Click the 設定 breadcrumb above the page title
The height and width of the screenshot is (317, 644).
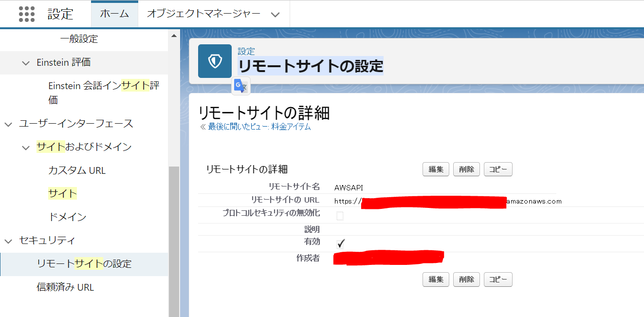click(x=246, y=51)
